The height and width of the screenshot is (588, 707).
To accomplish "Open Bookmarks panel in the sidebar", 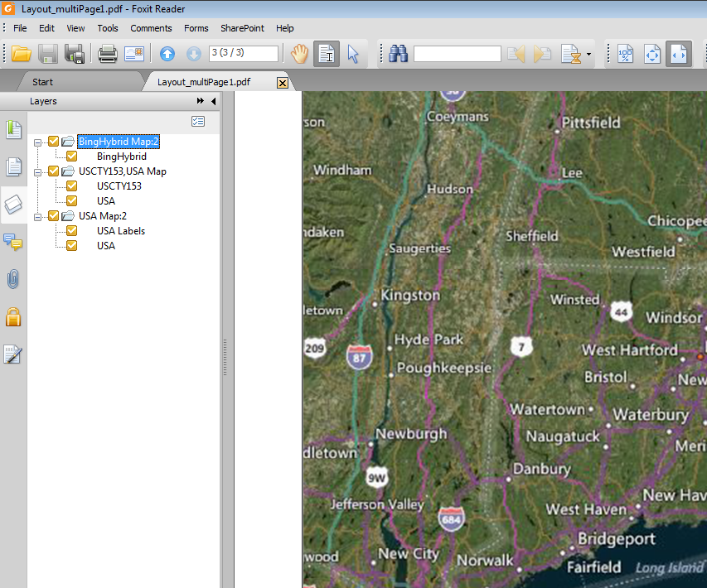I will [x=13, y=130].
